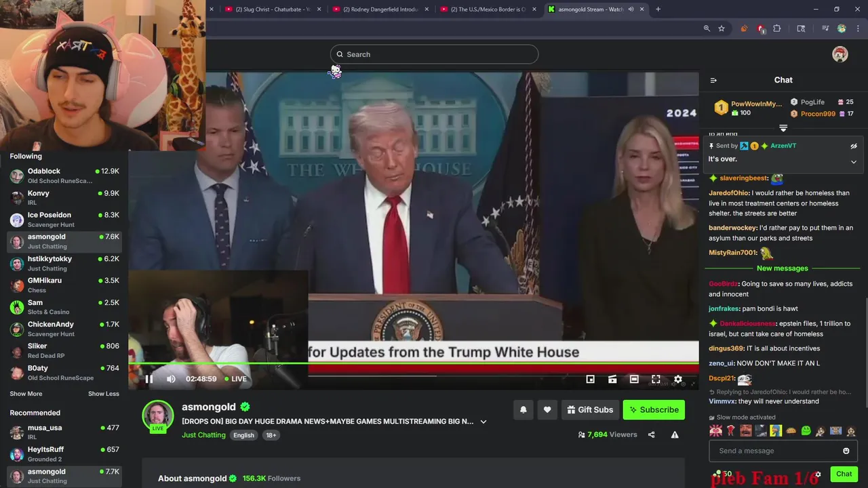This screenshot has width=868, height=488.
Task: Expand the gift leaderboard arrow
Action: point(783,128)
